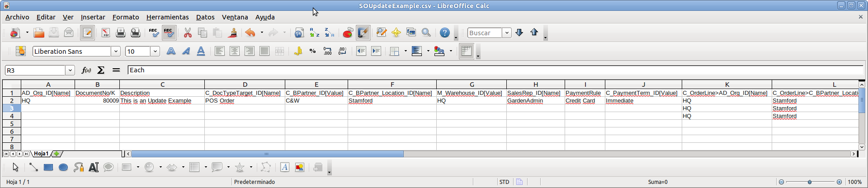Expand the Name Box dropdown
The height and width of the screenshot is (188, 868).
click(x=70, y=70)
